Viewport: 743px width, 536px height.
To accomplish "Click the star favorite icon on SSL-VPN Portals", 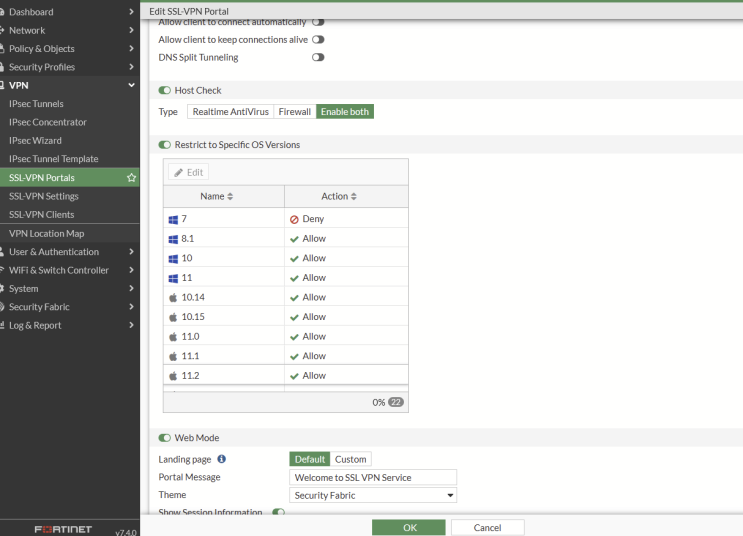I will [x=131, y=178].
